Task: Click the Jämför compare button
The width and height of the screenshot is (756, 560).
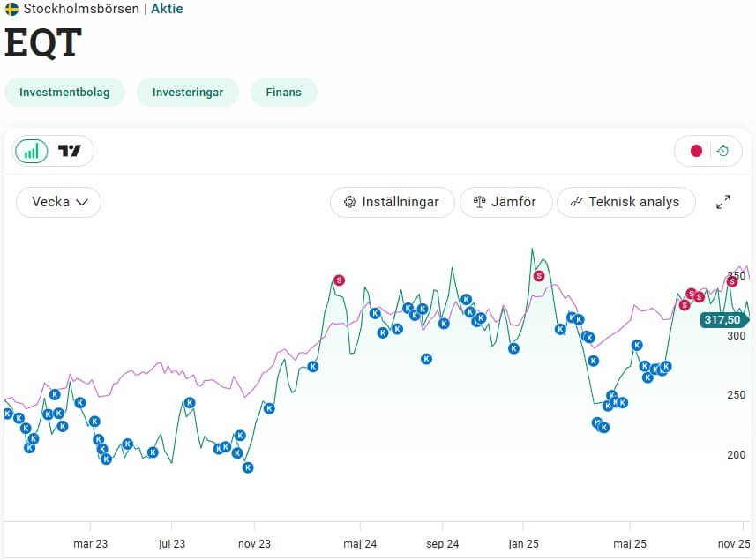Action: click(505, 202)
